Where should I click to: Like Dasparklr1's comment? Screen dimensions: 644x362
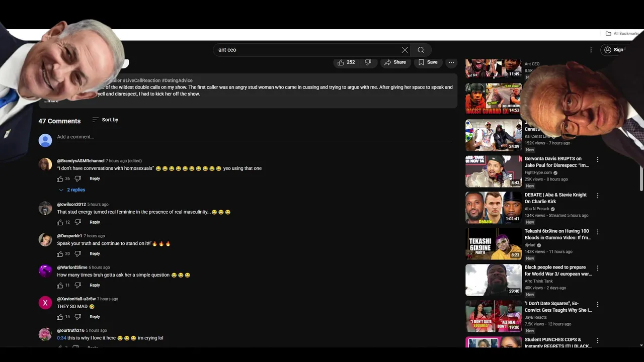click(60, 254)
